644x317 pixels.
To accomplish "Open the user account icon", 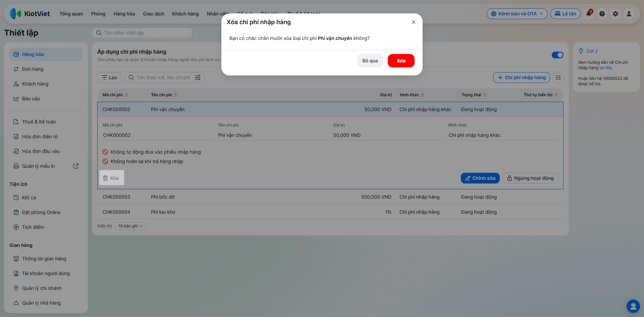I will coord(629,14).
